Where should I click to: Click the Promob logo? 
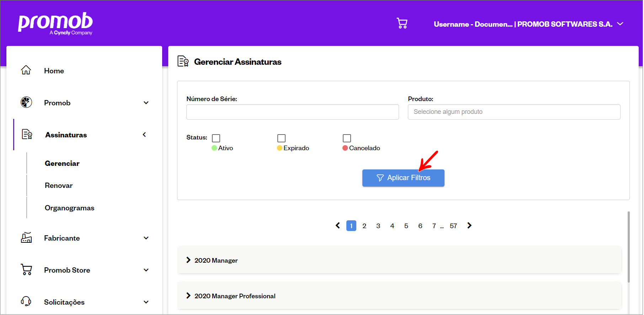tap(55, 24)
